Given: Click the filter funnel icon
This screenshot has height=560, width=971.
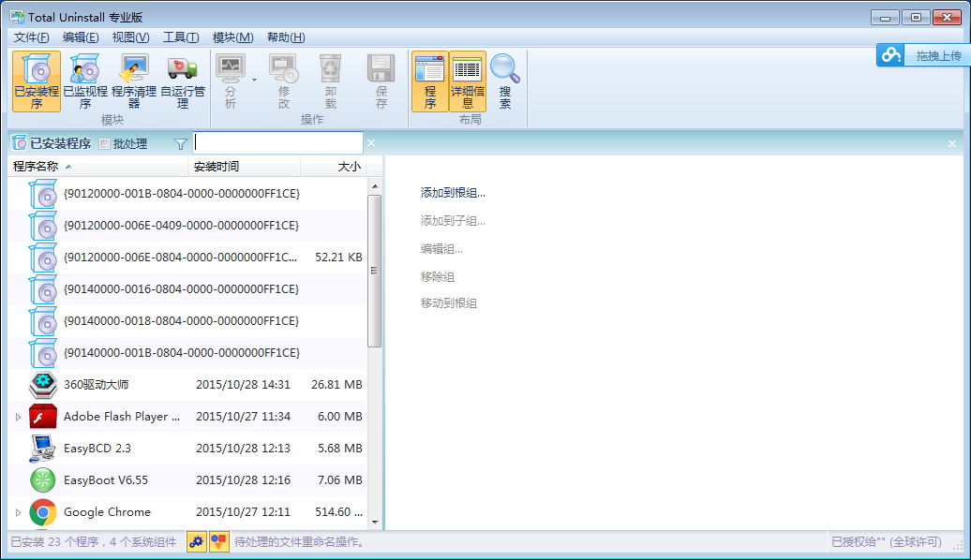Looking at the screenshot, I should point(179,143).
